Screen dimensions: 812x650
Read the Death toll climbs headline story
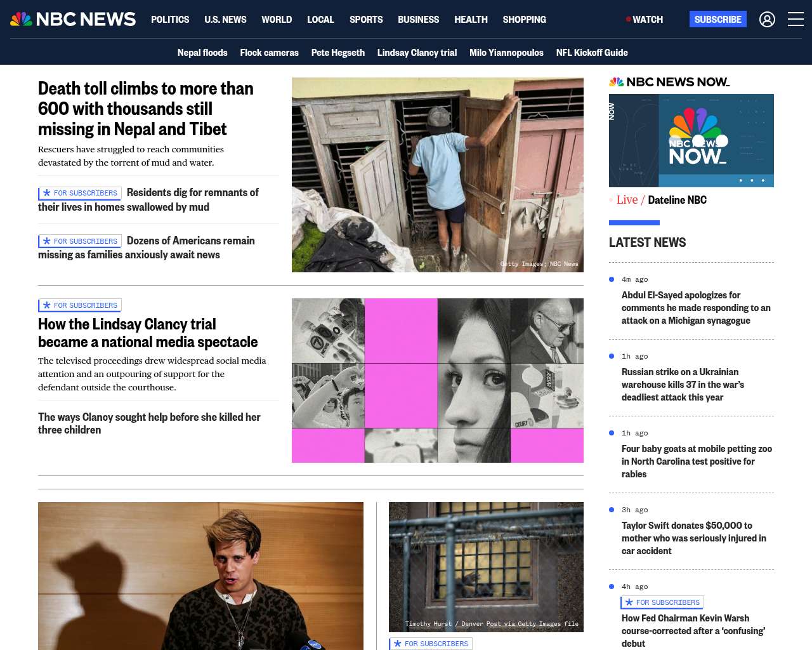pyautogui.click(x=145, y=109)
